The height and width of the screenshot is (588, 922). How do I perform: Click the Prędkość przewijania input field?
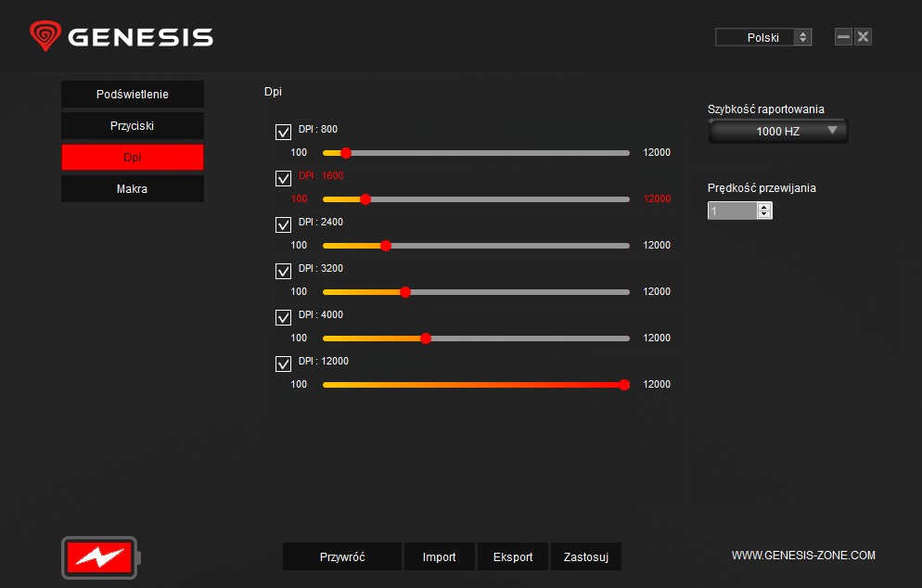pos(732,211)
